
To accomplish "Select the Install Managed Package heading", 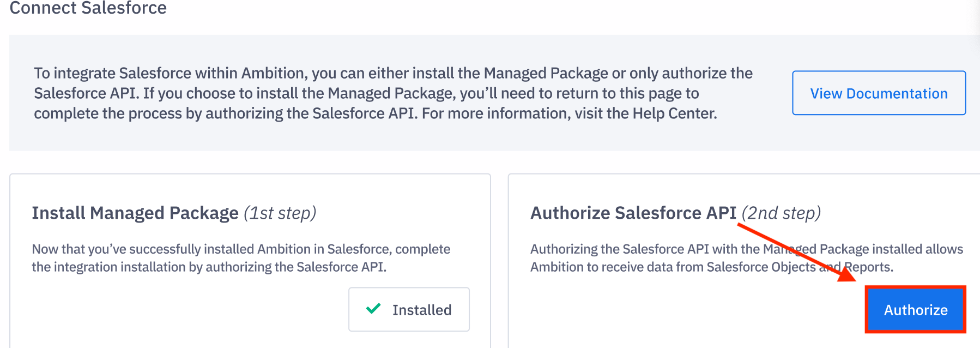I will click(x=135, y=213).
